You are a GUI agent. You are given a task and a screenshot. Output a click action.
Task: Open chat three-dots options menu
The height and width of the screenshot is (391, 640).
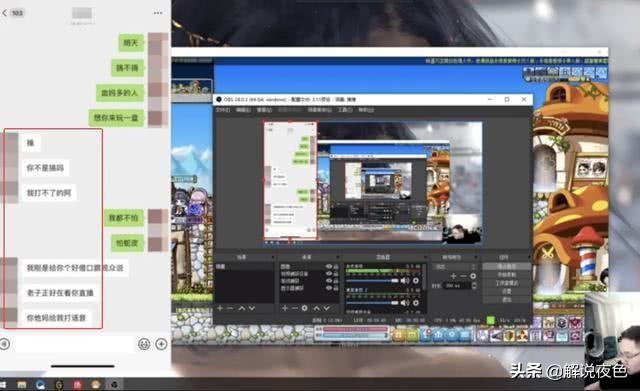(158, 13)
